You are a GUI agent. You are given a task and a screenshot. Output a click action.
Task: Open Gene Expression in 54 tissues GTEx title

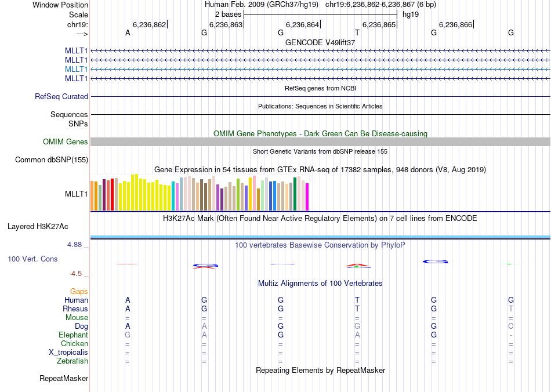pyautogui.click(x=320, y=170)
